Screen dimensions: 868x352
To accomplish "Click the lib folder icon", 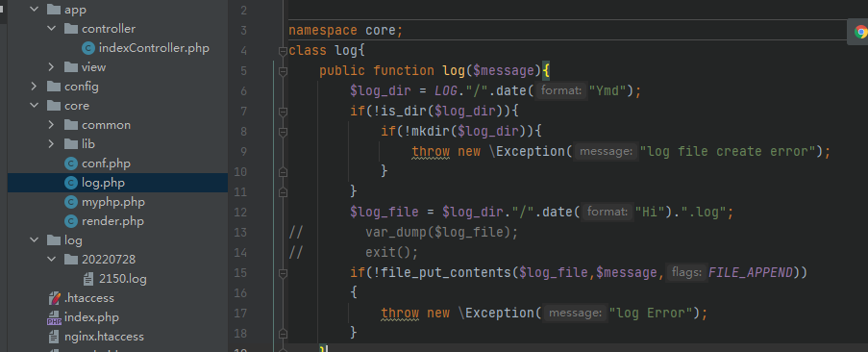I will click(71, 144).
